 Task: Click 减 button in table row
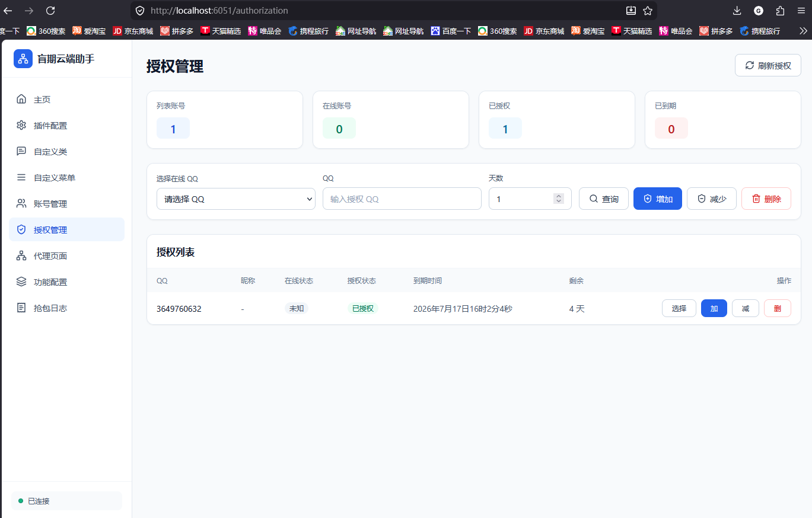tap(746, 308)
